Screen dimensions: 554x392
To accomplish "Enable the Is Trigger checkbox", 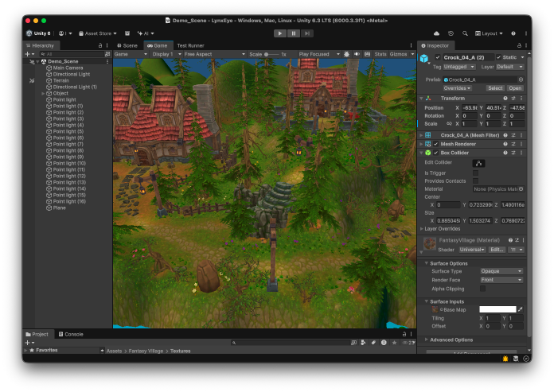I will 475,173.
